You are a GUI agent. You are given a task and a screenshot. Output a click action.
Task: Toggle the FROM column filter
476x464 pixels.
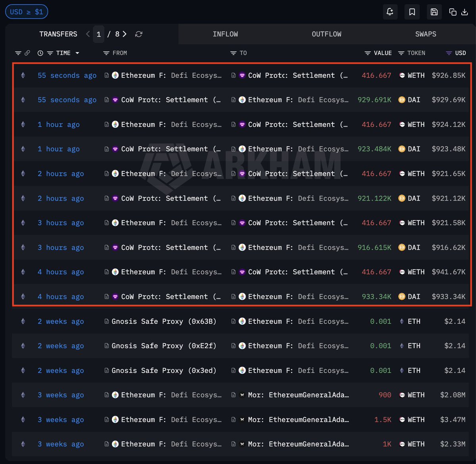pos(106,53)
